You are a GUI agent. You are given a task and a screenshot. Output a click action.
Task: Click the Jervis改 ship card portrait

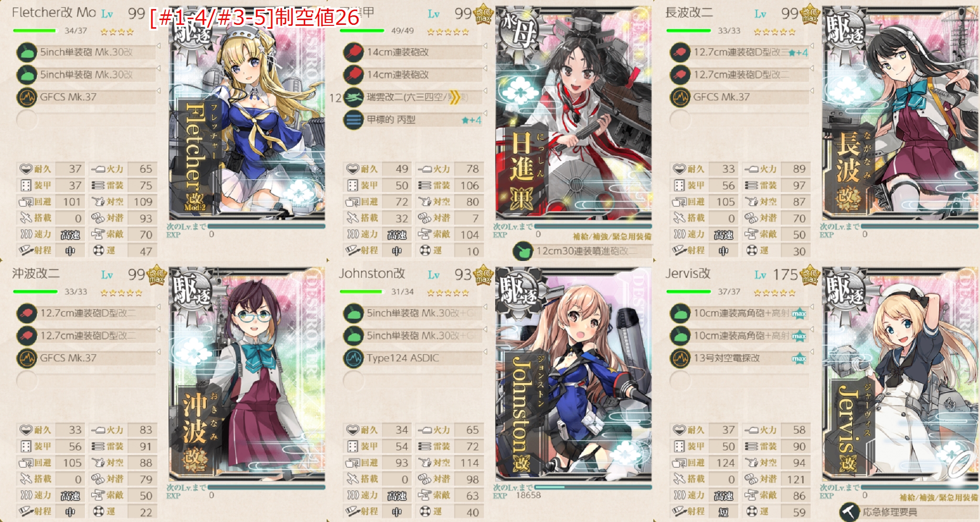click(x=900, y=374)
